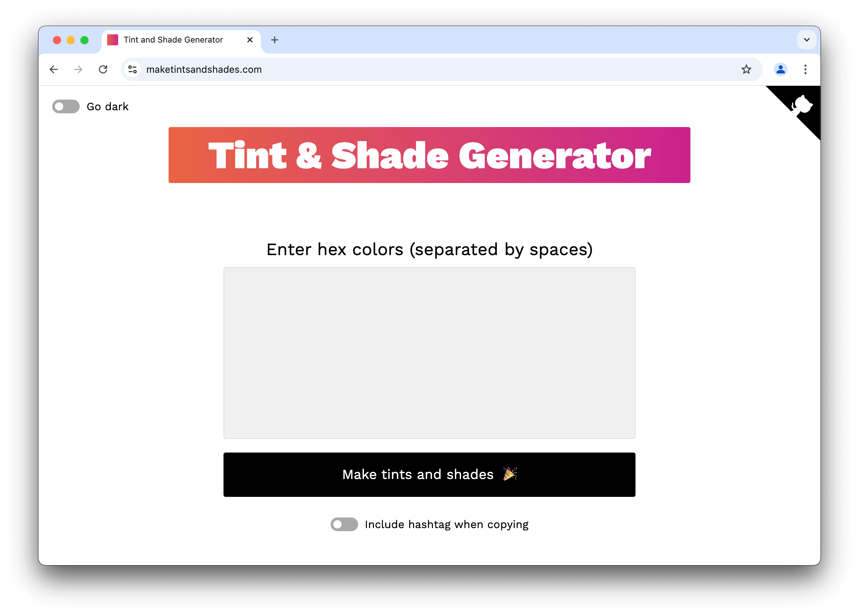Click the back navigation arrow icon
This screenshot has width=859, height=616.
click(54, 69)
